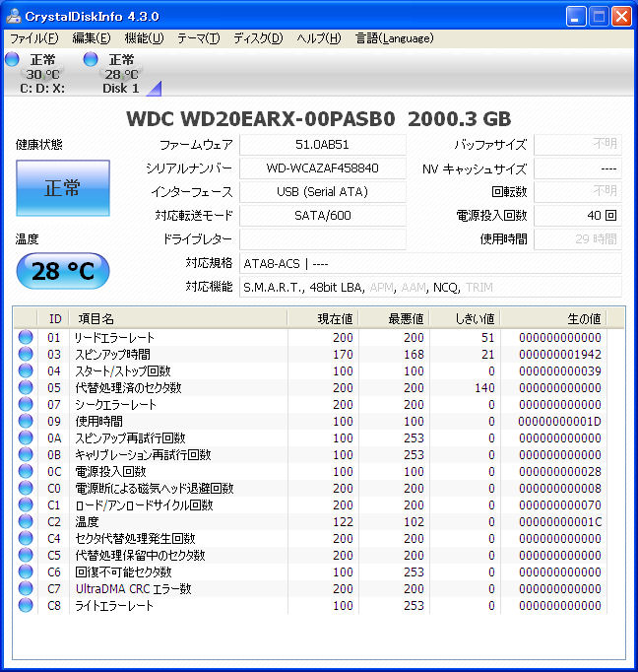638x672 pixels.
Task: Open the テーマ(T) menu
Action: tap(198, 38)
